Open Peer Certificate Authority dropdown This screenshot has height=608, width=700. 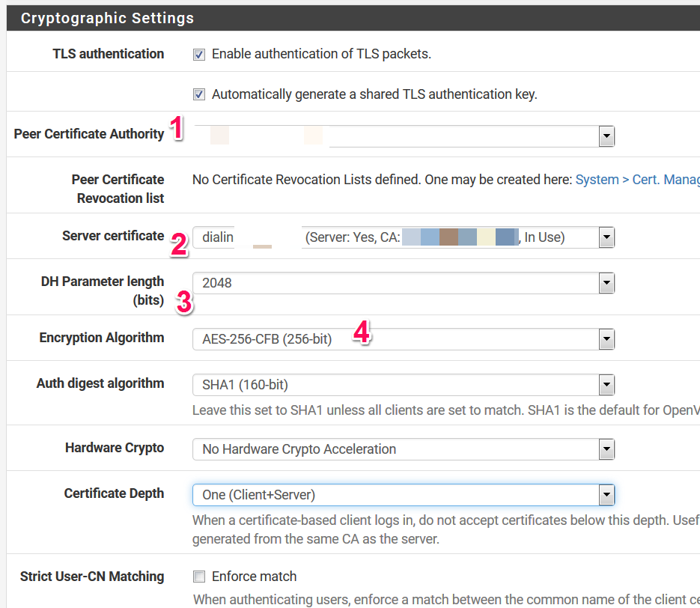[x=404, y=136]
